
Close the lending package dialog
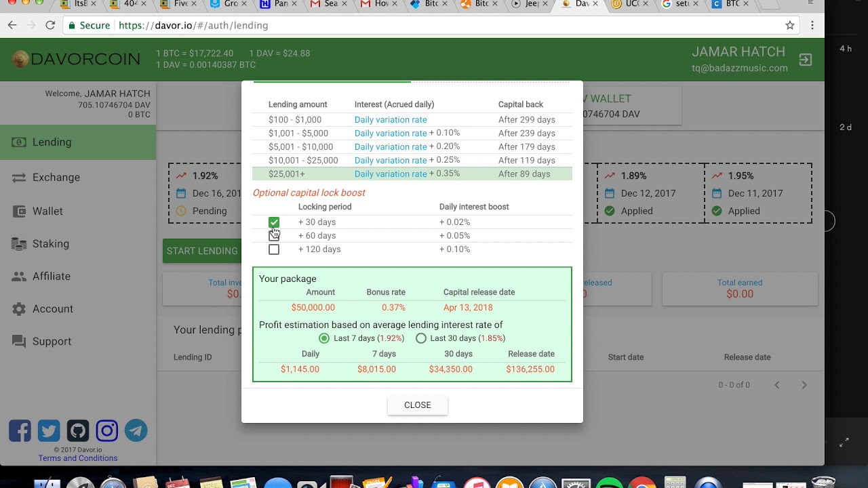coord(418,405)
